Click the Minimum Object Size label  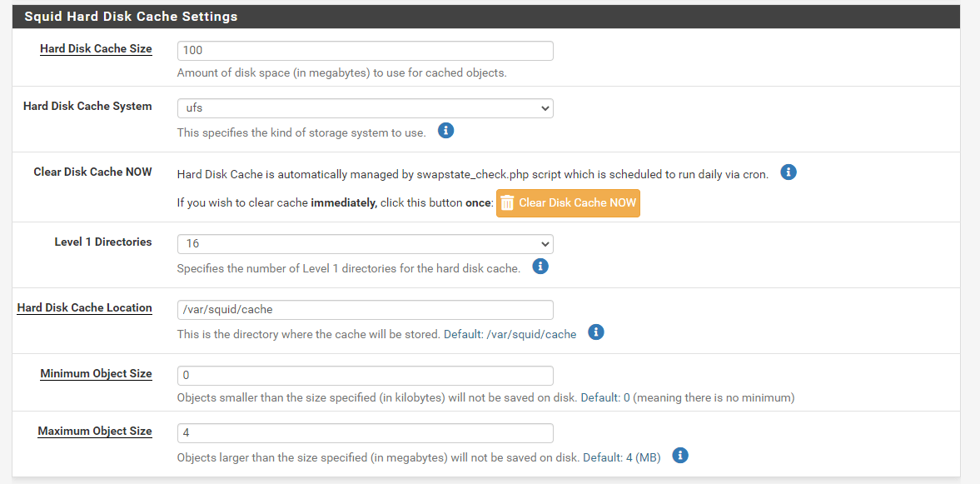[96, 374]
